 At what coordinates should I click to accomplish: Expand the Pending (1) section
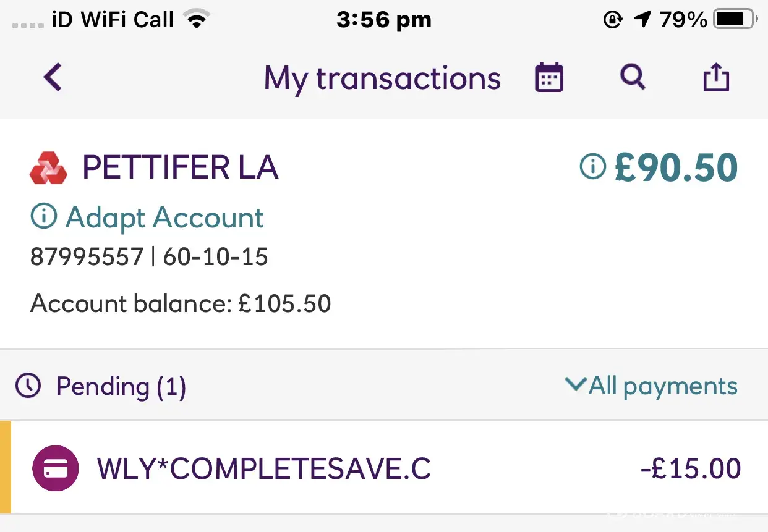click(121, 387)
